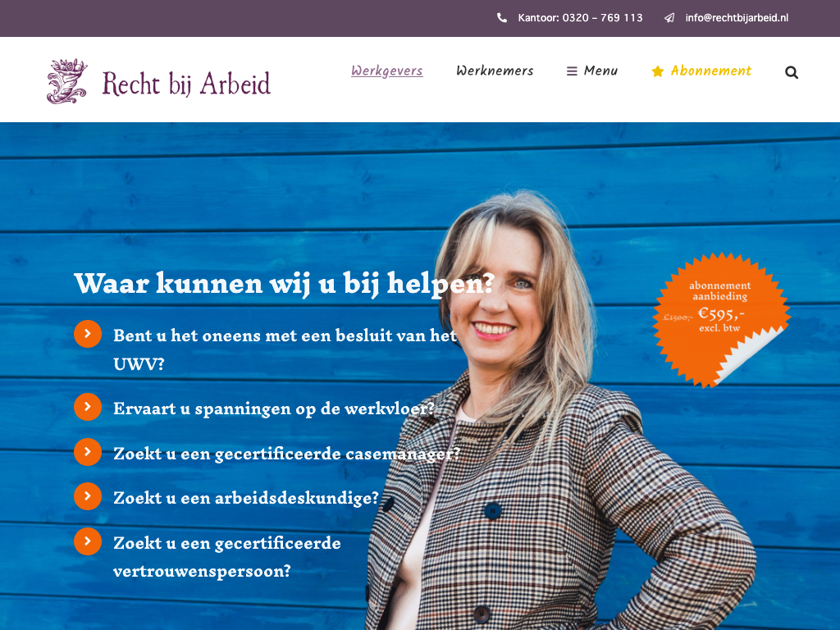This screenshot has height=630, width=840.
Task: Click the paper plane email icon
Action: 669,18
